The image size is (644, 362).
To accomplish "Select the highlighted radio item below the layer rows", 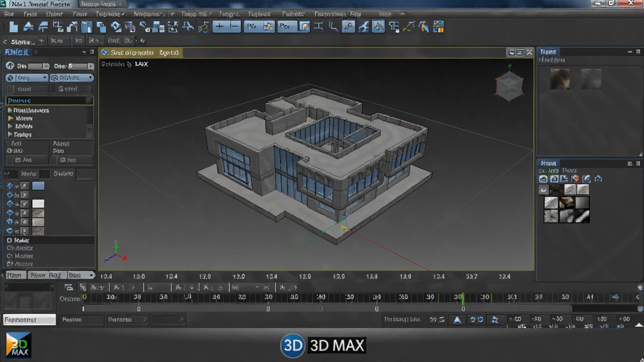I will point(9,240).
